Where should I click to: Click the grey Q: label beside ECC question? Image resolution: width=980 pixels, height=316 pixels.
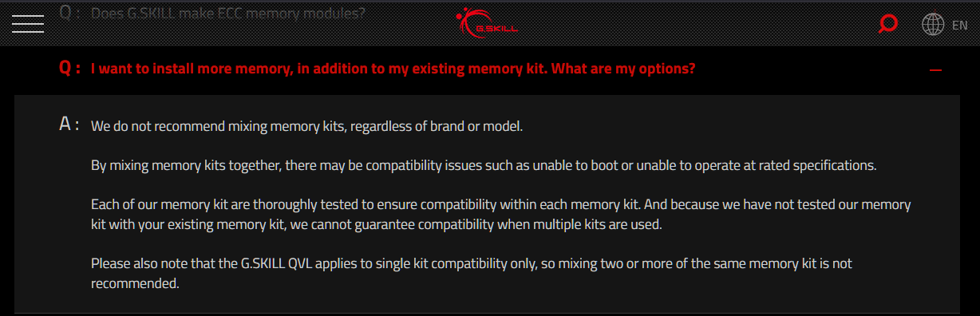tap(69, 13)
